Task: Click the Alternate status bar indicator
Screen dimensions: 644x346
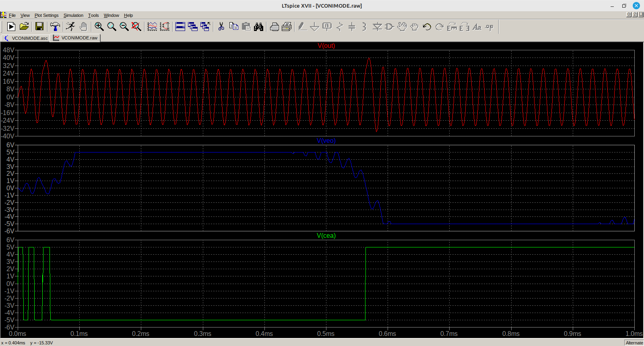Action: pos(634,343)
